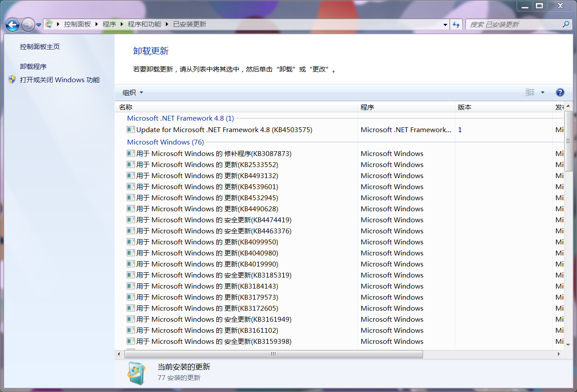Click Microsoft .NET Framework... program cell
The width and height of the screenshot is (577, 392).
(x=406, y=129)
